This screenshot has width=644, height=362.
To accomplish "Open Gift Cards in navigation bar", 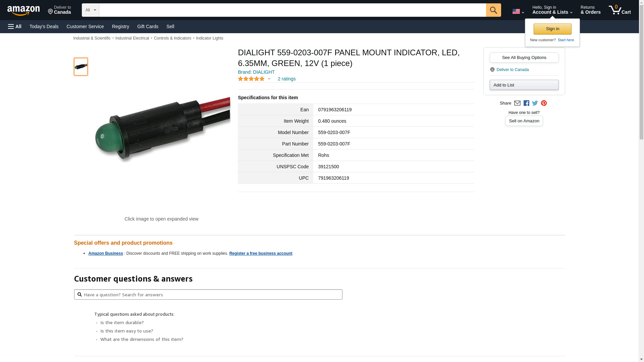I will (148, 26).
